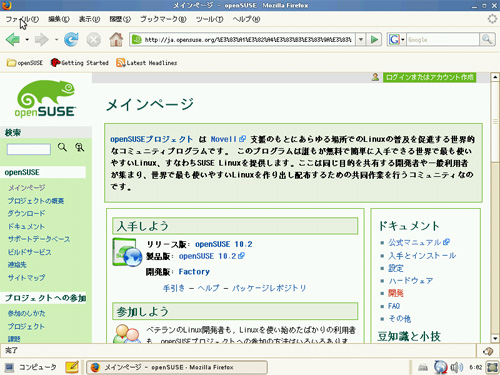
Task: Go to the Home page icon
Action: 116,40
